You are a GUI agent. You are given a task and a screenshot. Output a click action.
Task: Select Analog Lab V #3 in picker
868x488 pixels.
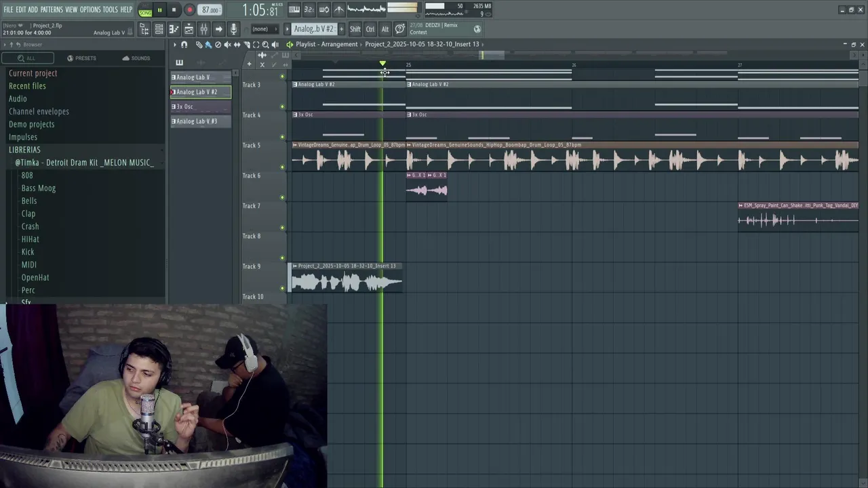coord(200,121)
